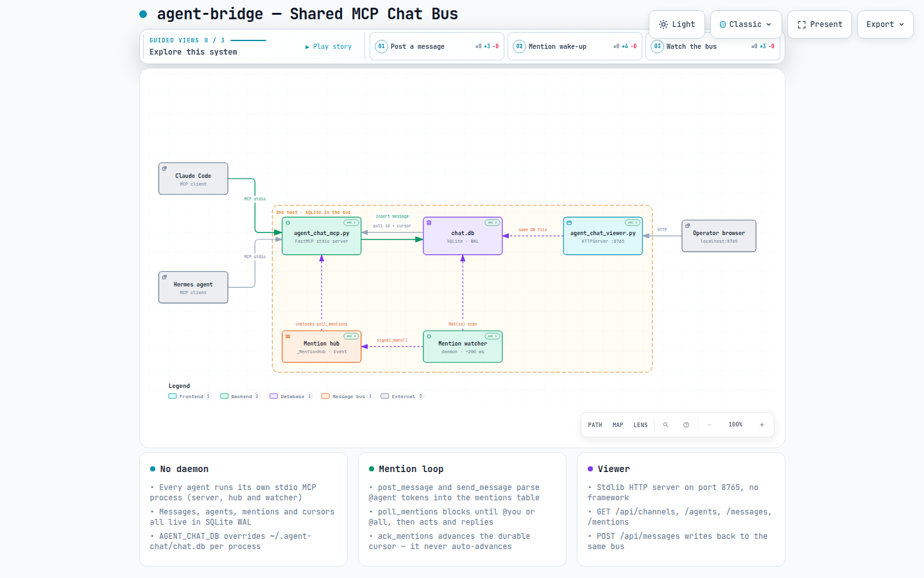Click the Viewer card heading
This screenshot has height=578, width=924.
613,469
